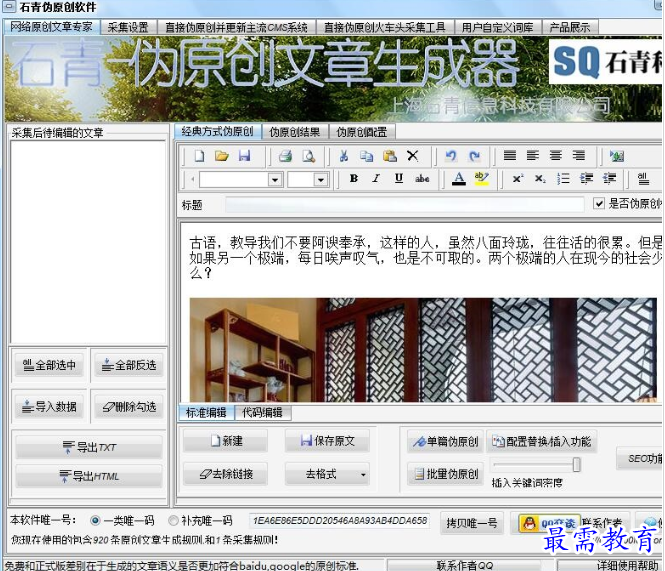Click the Print toolbar icon
This screenshot has width=665, height=571.
pyautogui.click(x=285, y=156)
